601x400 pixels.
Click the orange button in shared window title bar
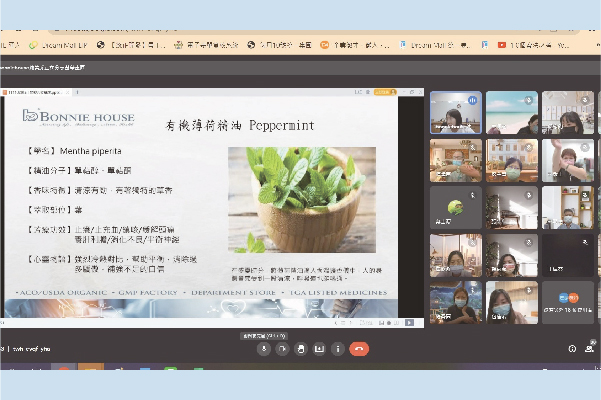click(385, 92)
